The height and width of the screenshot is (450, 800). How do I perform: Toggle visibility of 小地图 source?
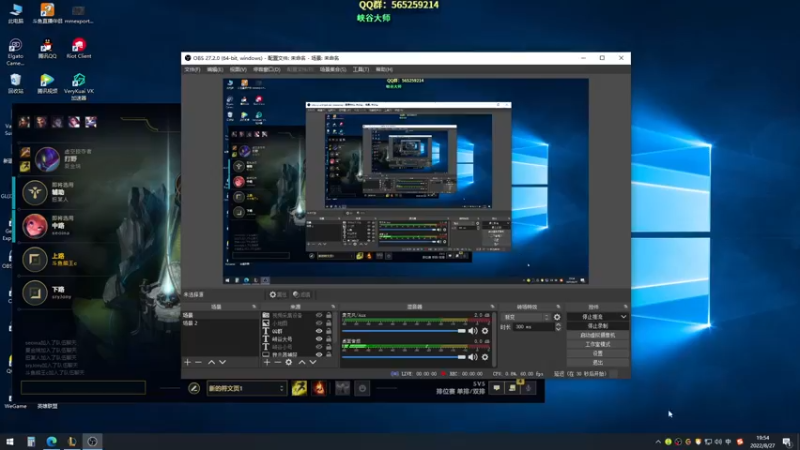[x=319, y=323]
